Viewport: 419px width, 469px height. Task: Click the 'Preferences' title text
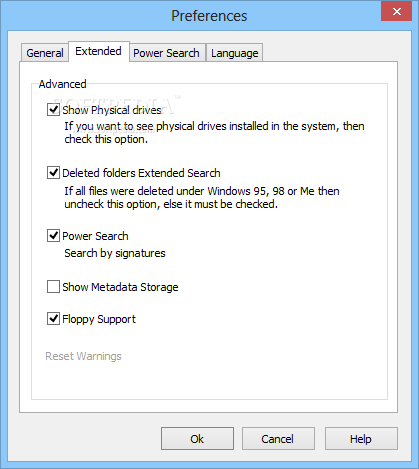click(209, 16)
